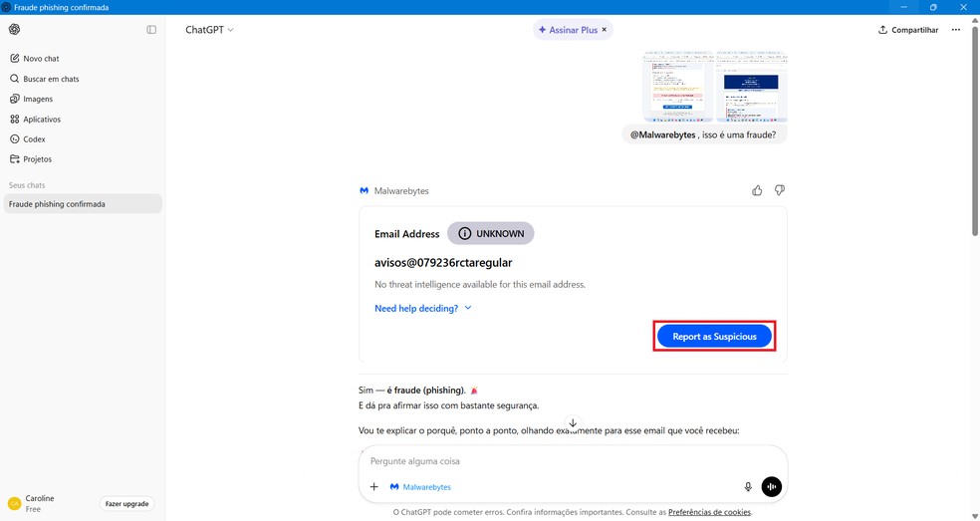Give the response a thumbs up
Image resolution: width=980 pixels, height=521 pixels.
click(x=757, y=190)
